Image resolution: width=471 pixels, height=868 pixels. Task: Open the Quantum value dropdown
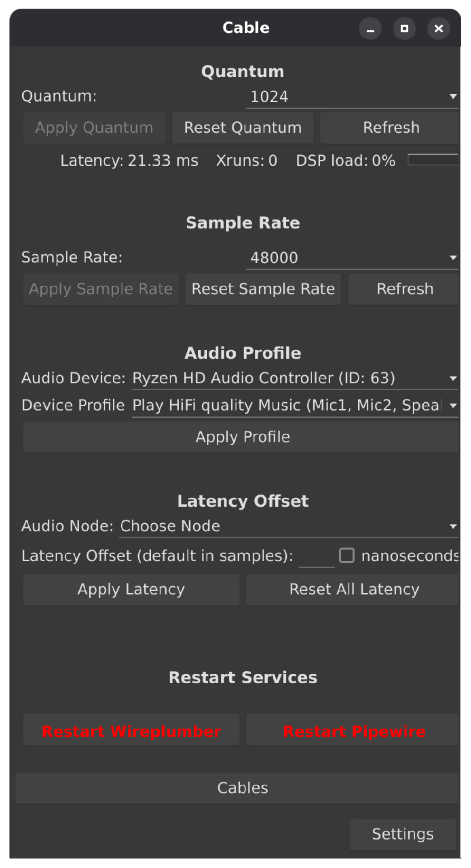coord(352,97)
